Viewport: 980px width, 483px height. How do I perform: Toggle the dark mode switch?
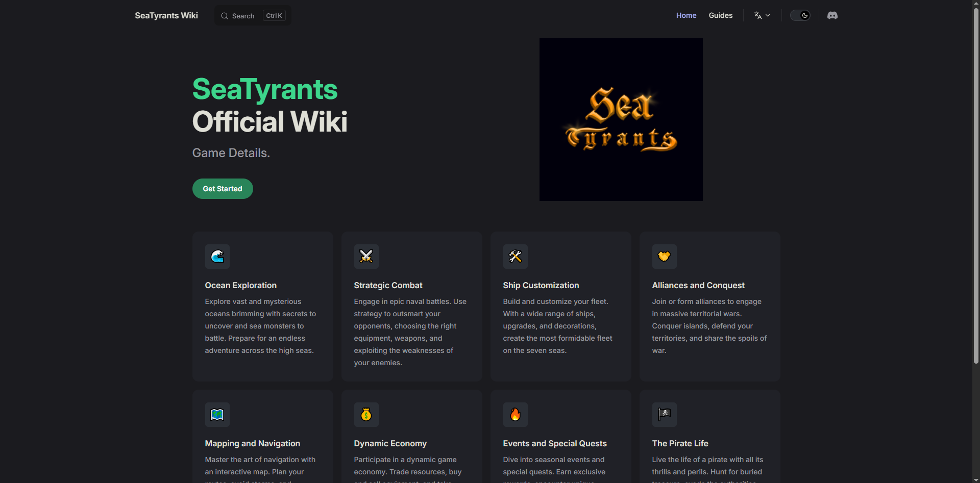(800, 15)
